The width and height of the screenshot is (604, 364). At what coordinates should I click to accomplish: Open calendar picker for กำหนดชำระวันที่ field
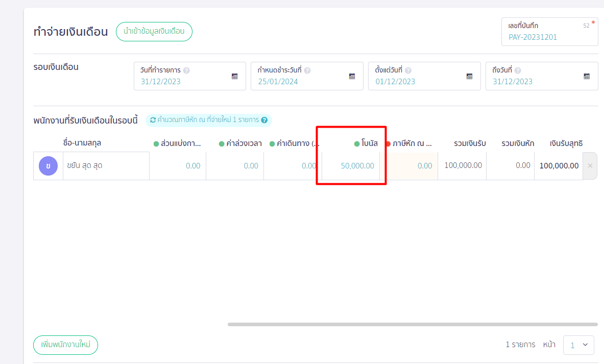click(352, 76)
